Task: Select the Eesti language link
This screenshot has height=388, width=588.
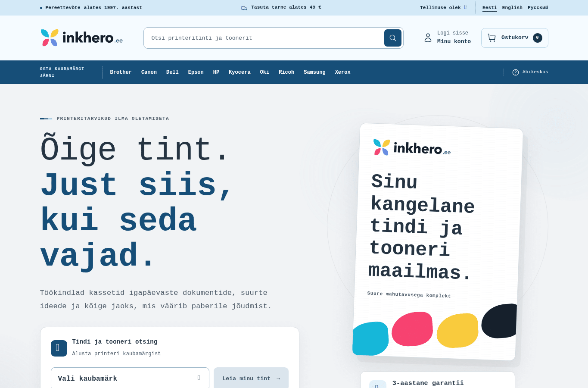Action: click(x=489, y=8)
